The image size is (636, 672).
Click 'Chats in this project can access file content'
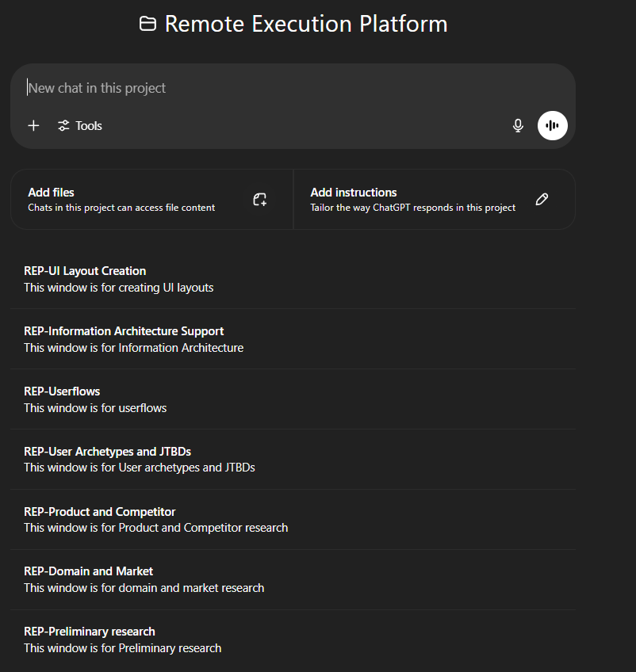pyautogui.click(x=121, y=208)
